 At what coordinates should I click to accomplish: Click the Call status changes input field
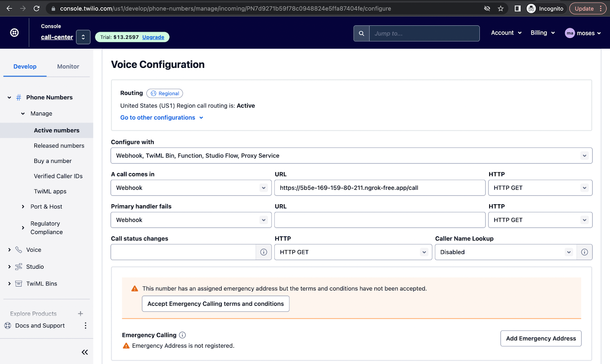coord(183,252)
